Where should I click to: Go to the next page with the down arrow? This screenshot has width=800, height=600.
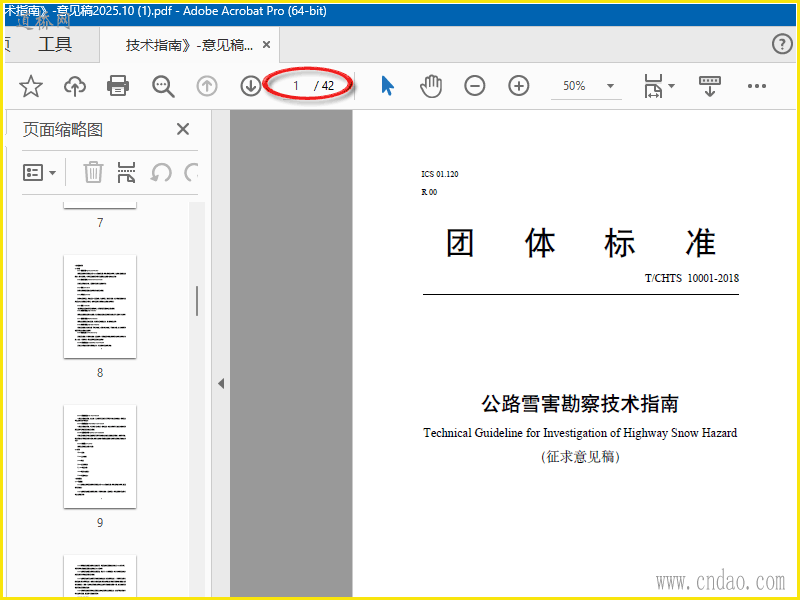(251, 86)
